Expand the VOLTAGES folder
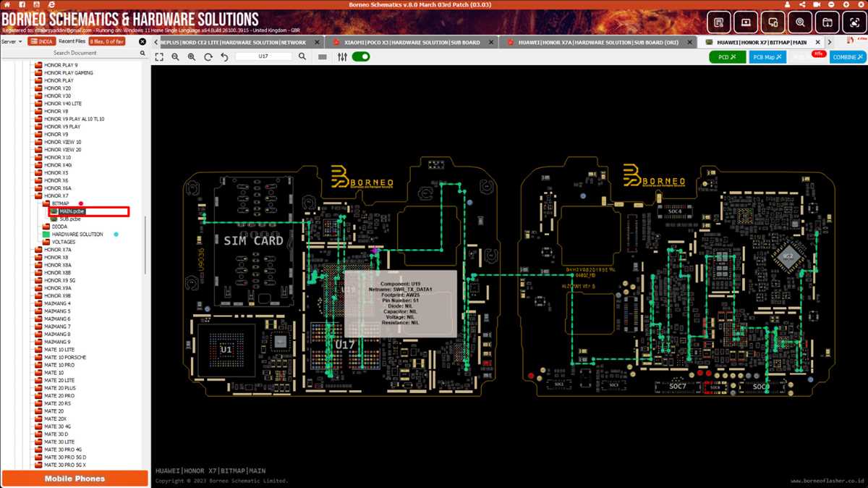This screenshot has width=868, height=488. click(x=63, y=242)
